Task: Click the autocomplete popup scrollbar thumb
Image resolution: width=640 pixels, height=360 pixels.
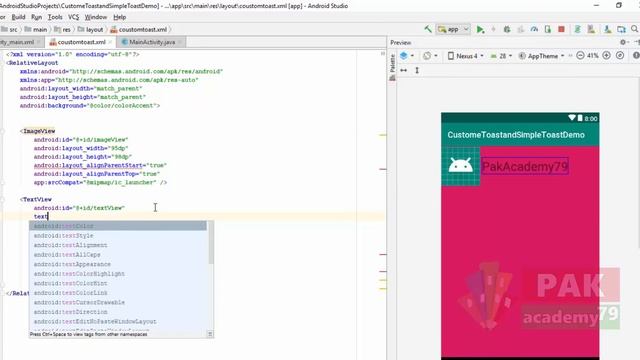Action: [211, 242]
